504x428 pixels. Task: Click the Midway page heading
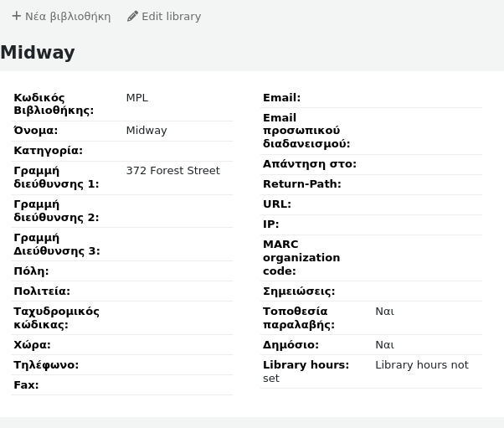pos(38,53)
